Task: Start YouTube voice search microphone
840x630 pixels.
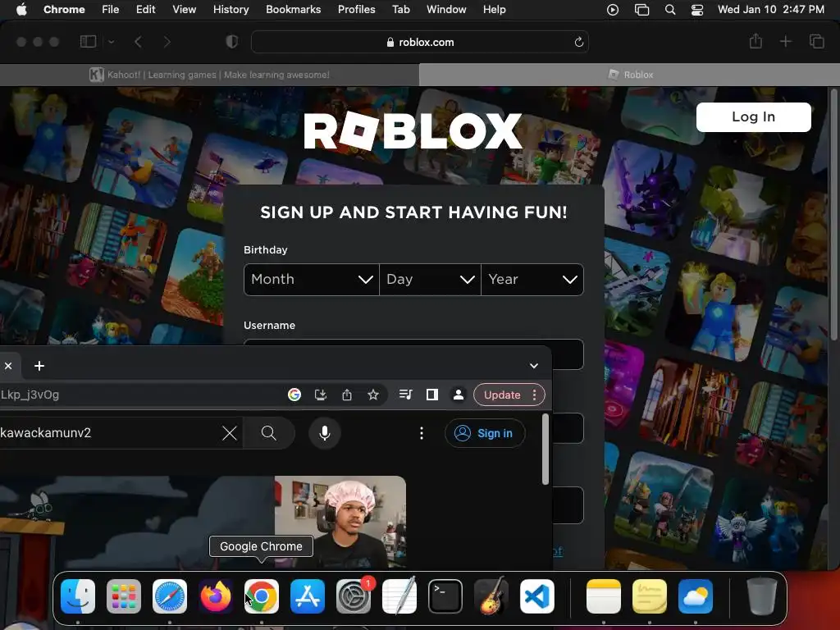Action: [325, 433]
